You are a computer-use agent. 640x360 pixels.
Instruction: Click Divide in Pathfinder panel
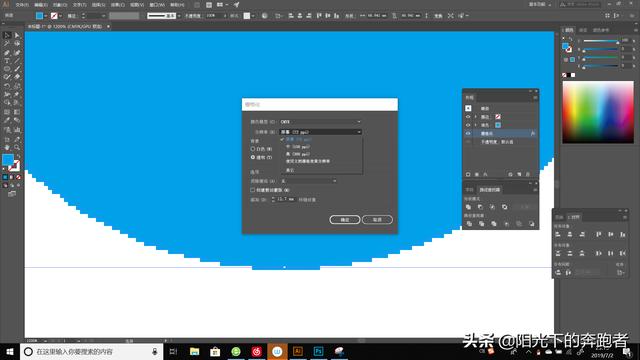(469, 224)
